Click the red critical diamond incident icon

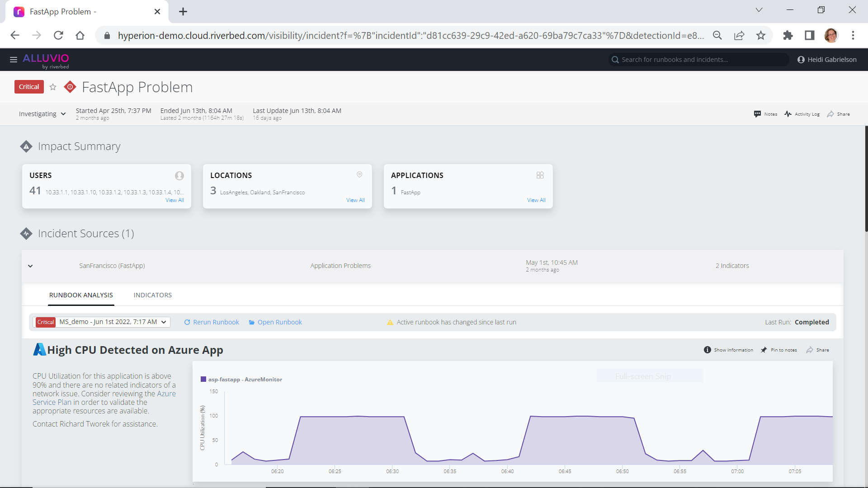click(x=70, y=87)
